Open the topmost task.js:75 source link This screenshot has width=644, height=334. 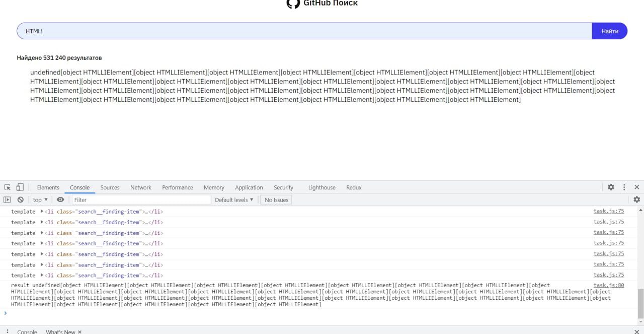[x=609, y=211]
